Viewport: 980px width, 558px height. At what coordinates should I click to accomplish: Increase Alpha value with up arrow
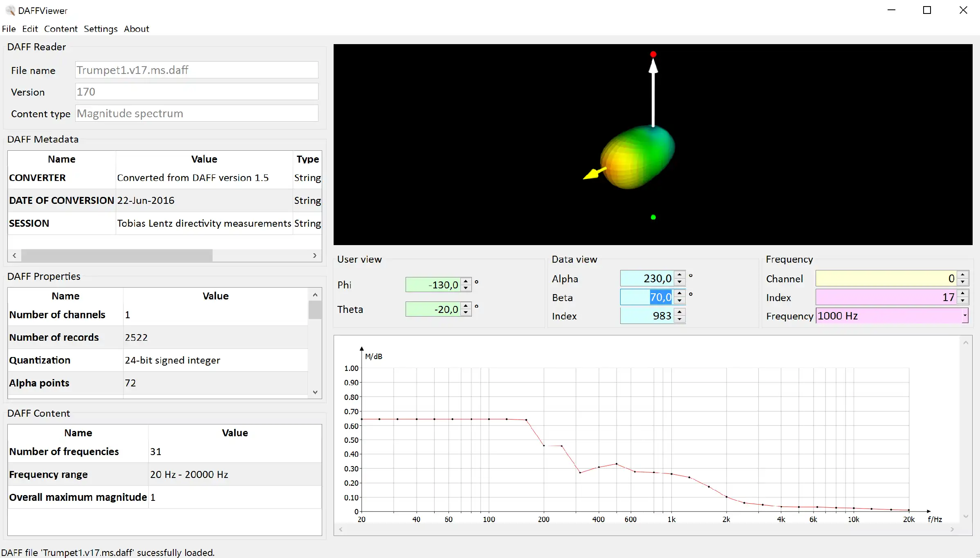(679, 275)
